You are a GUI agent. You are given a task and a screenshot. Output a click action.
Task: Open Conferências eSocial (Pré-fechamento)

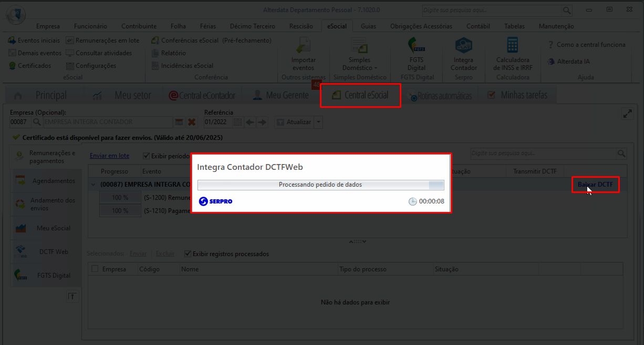(212, 40)
